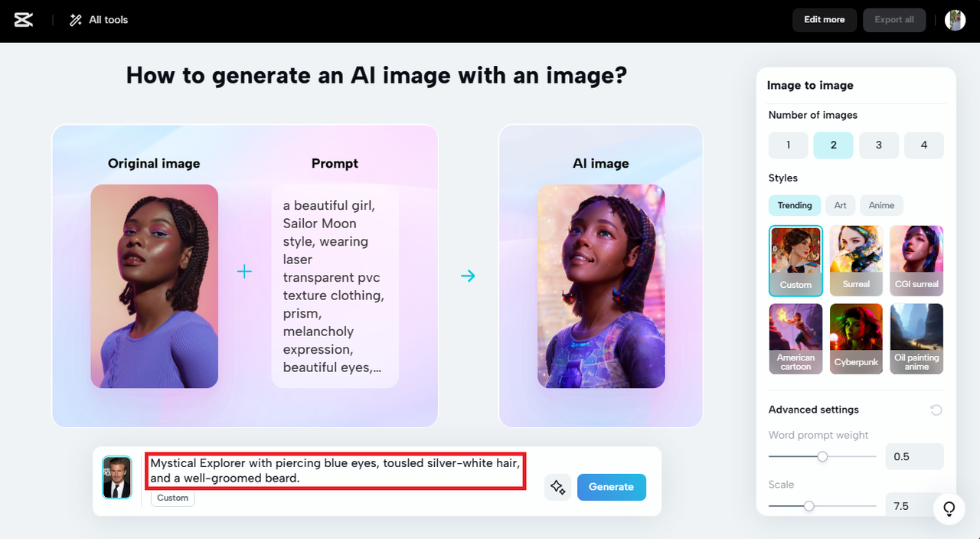The image size is (980, 539).
Task: Set number of images to 2
Action: coord(834,145)
